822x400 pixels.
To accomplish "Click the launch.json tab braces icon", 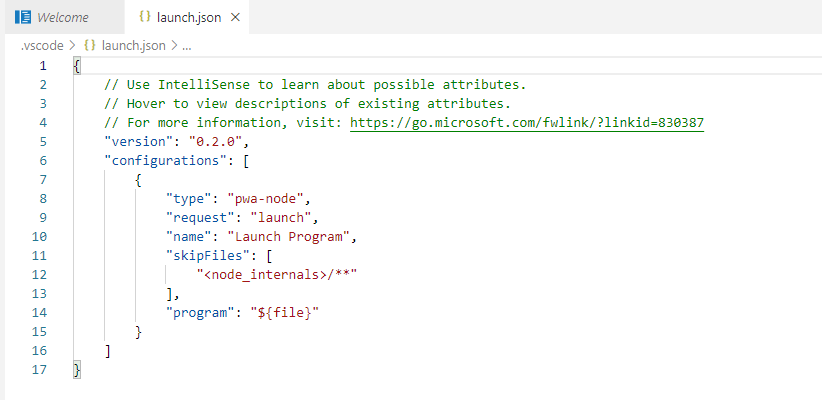I will (x=145, y=17).
